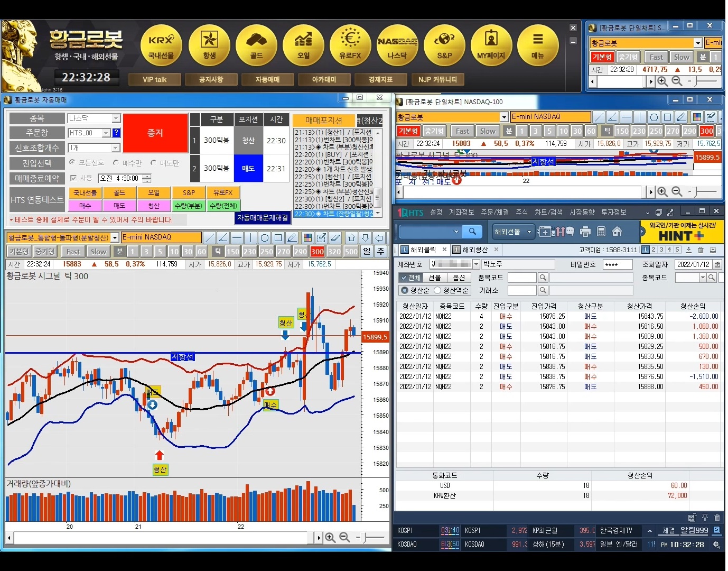Screen dimensions: 728x571
Task: Click the blue help question mark beside HTS_00
Action: point(116,133)
